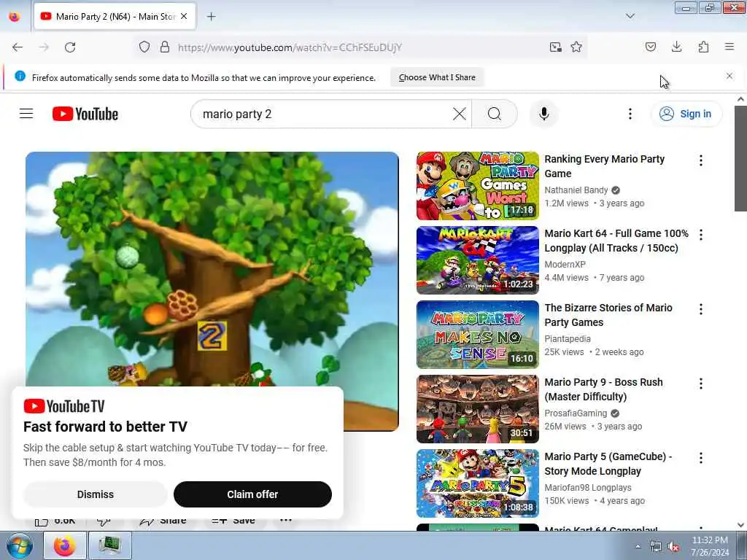Image resolution: width=747 pixels, height=560 pixels.
Task: Expand the list all tabs dropdown
Action: pyautogui.click(x=630, y=16)
